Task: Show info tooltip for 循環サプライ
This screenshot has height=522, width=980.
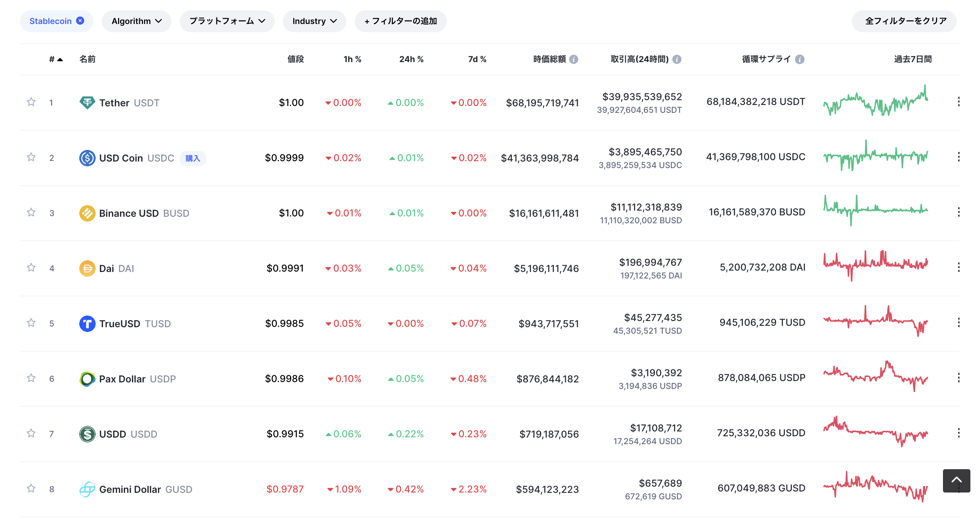Action: tap(800, 59)
